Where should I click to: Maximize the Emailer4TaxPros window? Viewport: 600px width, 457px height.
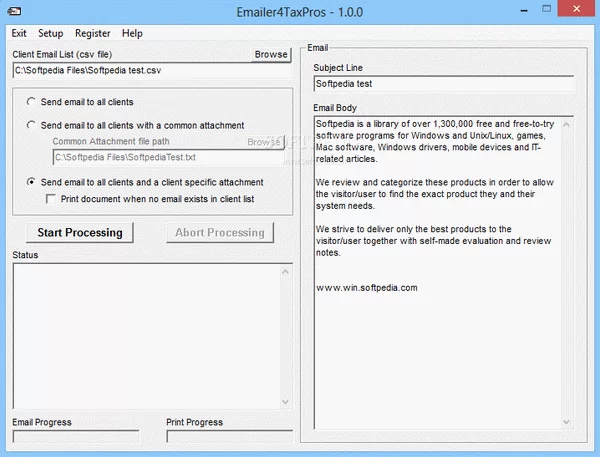coord(547,9)
